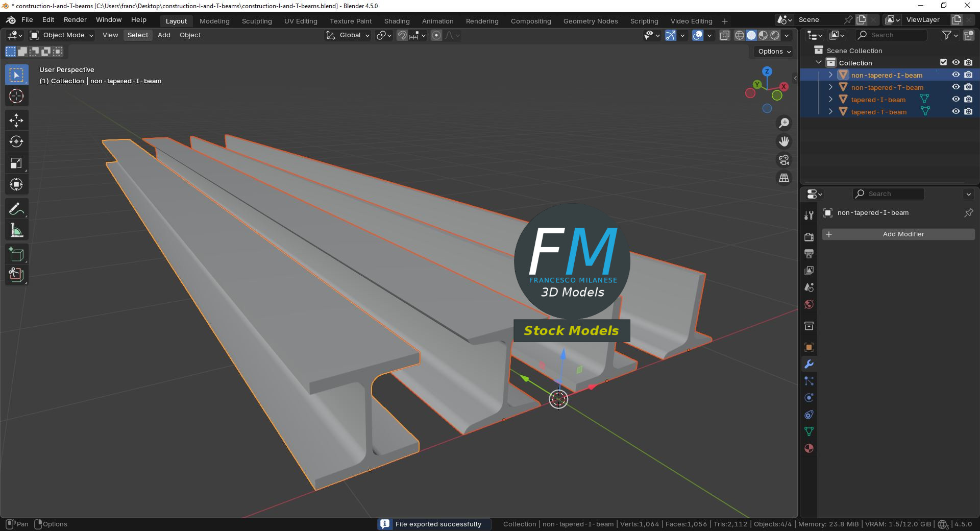
Task: Open the viewport Object menu button
Action: click(x=190, y=35)
